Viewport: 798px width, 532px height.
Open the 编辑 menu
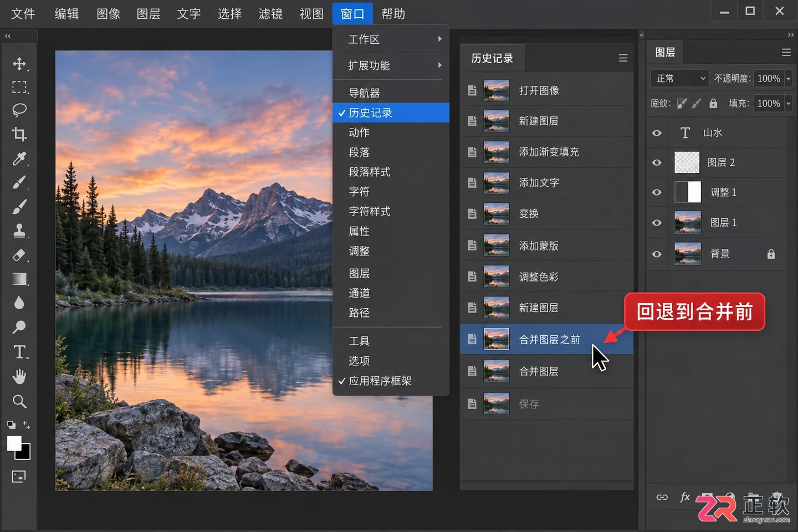(66, 14)
